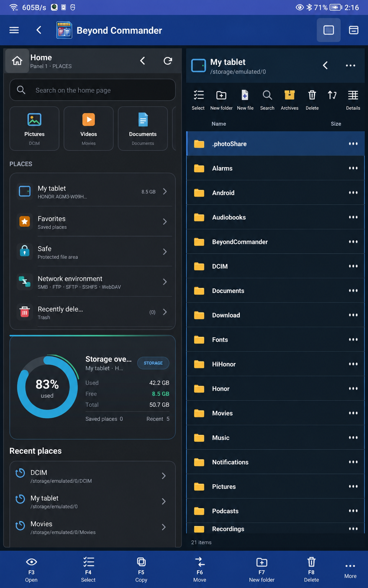Tap F6 Move in bottom bar

click(x=200, y=569)
